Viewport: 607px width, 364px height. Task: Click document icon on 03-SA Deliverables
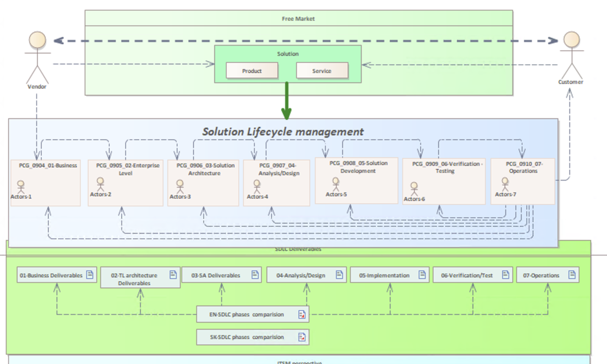pyautogui.click(x=255, y=275)
